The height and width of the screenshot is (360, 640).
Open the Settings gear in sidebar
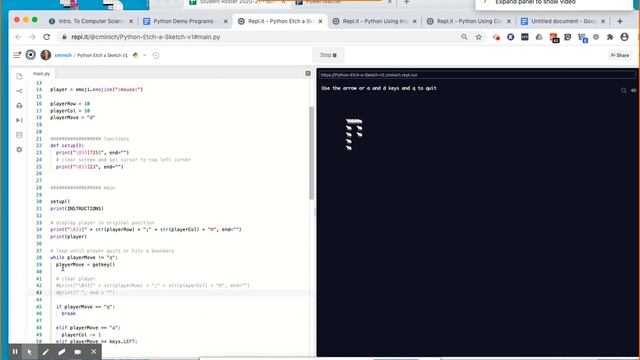coord(19,149)
